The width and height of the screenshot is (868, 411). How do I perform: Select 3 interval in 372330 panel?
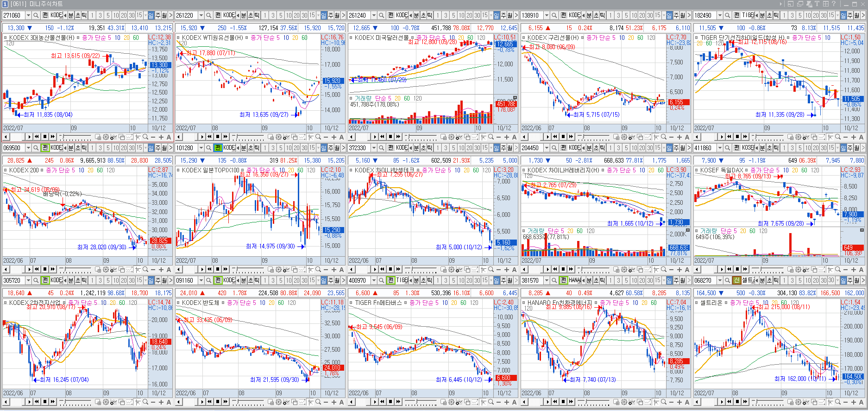pos(446,148)
